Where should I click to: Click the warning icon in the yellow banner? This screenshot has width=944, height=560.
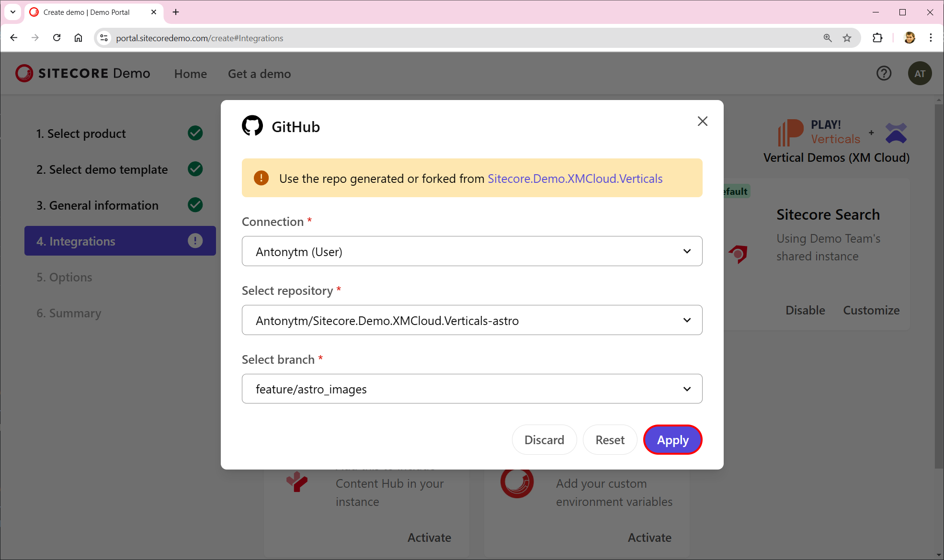(x=261, y=178)
